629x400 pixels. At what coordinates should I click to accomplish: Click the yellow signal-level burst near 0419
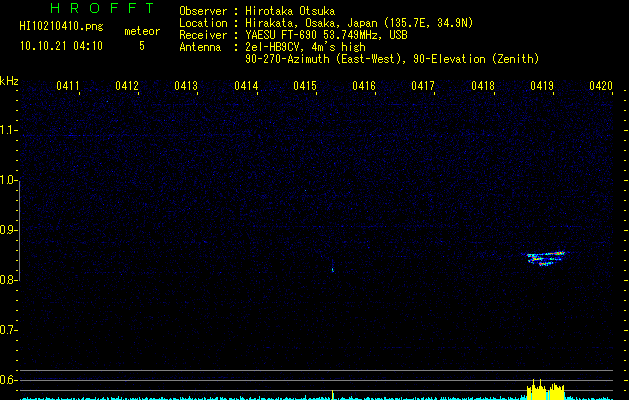click(x=546, y=389)
